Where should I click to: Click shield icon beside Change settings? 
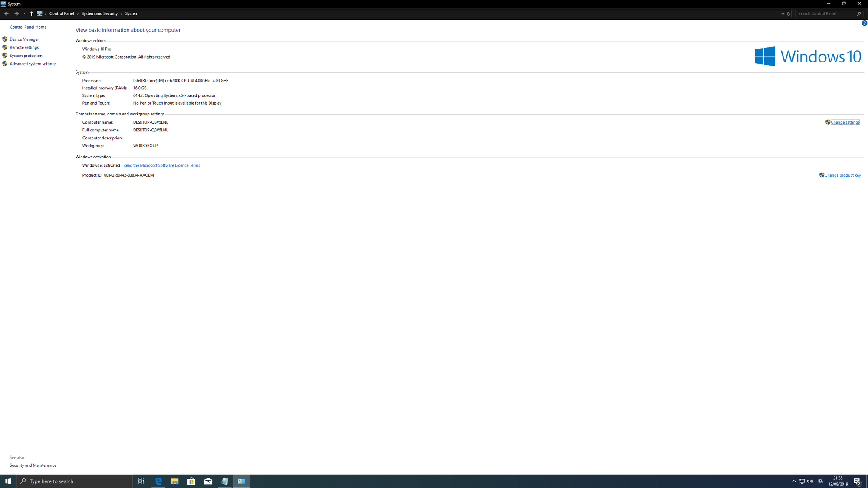(x=828, y=122)
